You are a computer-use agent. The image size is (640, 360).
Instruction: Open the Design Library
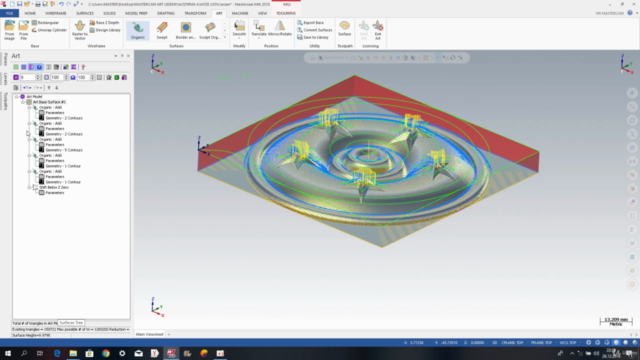(105, 30)
